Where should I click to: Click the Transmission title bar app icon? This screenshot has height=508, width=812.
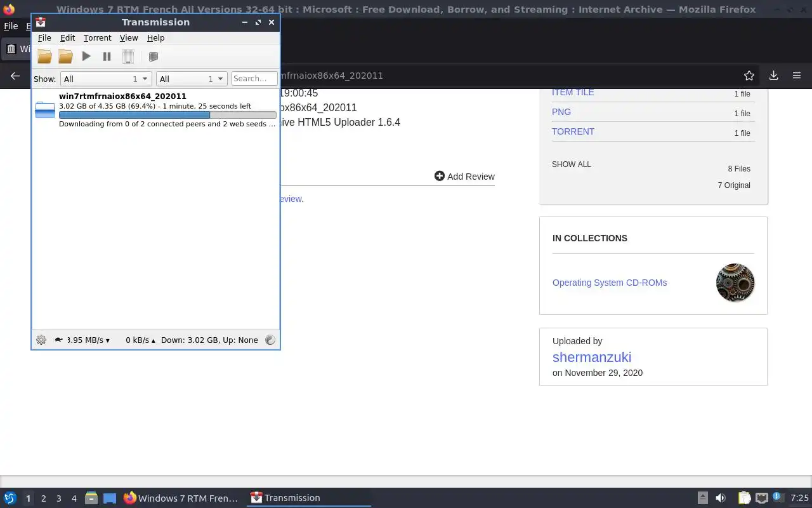pos(41,22)
